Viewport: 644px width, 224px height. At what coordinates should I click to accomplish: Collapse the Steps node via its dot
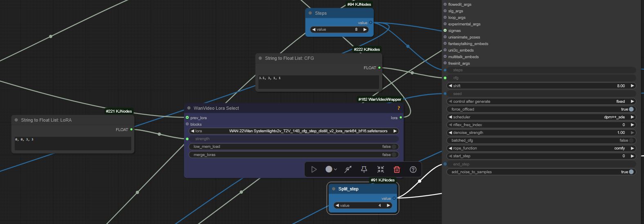tap(310, 13)
